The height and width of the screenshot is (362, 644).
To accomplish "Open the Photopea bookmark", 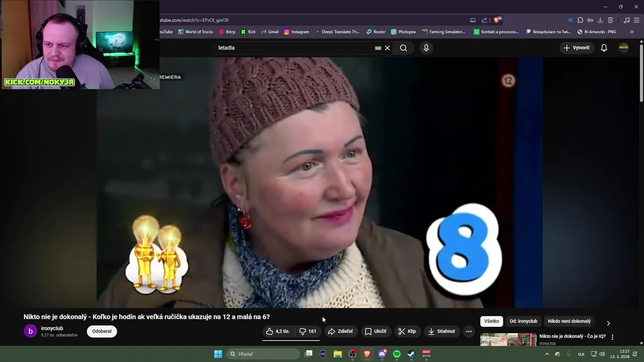I will (x=404, y=32).
